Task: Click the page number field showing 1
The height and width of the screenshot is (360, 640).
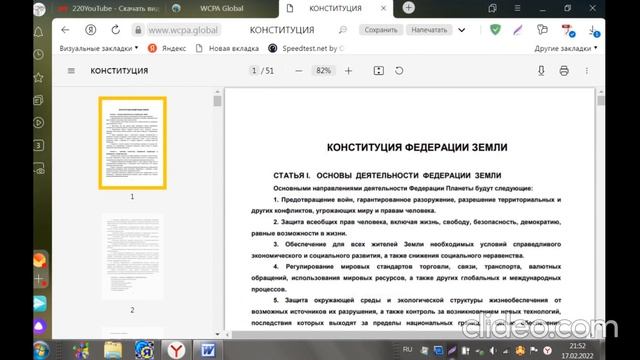Action: tap(254, 71)
